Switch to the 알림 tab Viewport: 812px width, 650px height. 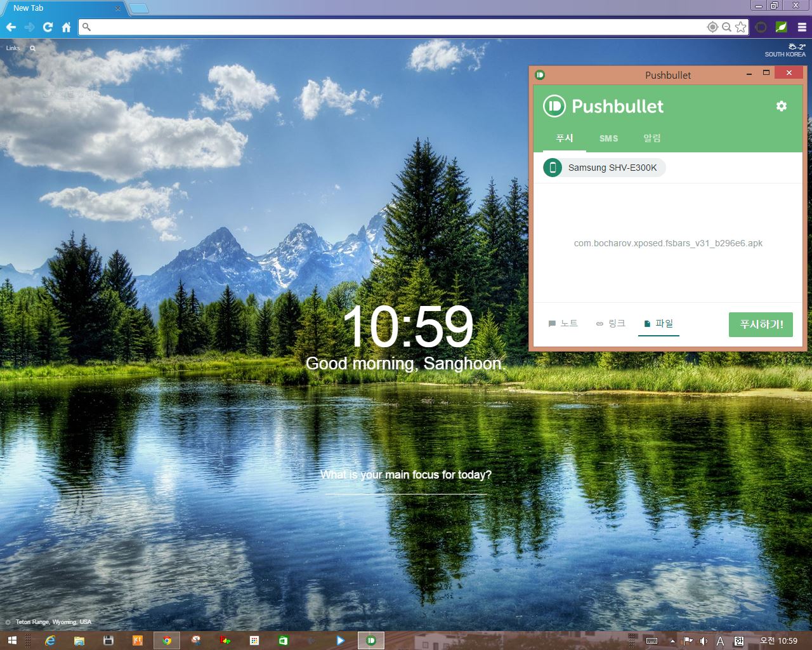pyautogui.click(x=652, y=138)
